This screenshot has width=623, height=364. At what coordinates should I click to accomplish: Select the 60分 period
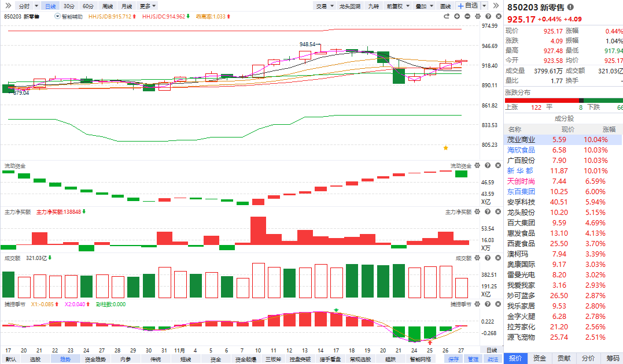click(88, 6)
